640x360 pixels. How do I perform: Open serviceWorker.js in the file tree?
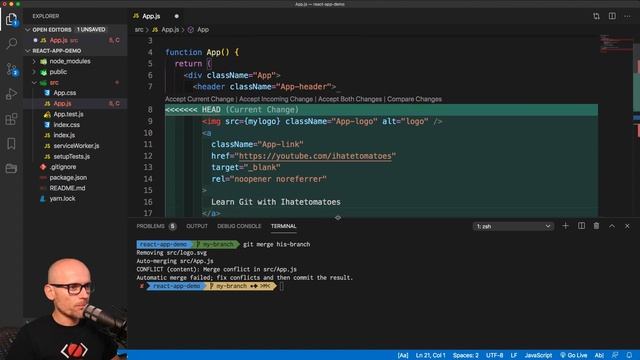76,146
